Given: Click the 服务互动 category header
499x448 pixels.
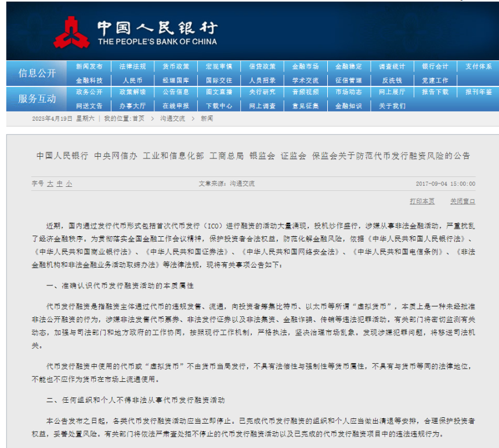Looking at the screenshot, I should click(37, 99).
